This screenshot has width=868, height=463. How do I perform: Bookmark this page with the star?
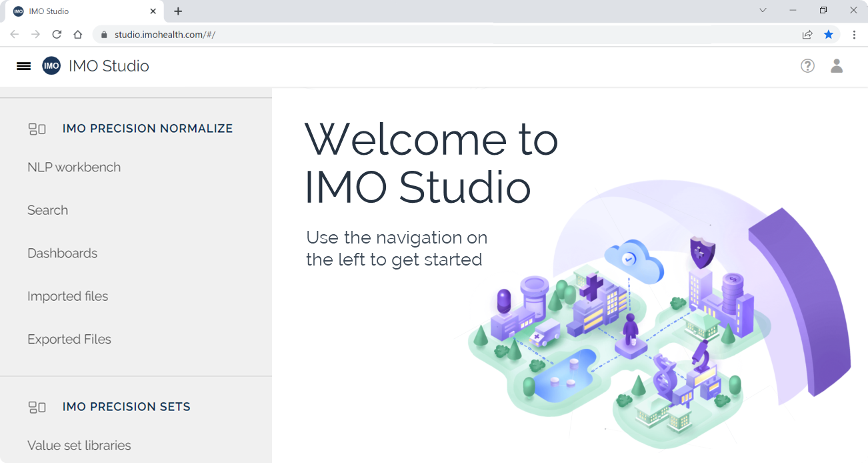829,35
